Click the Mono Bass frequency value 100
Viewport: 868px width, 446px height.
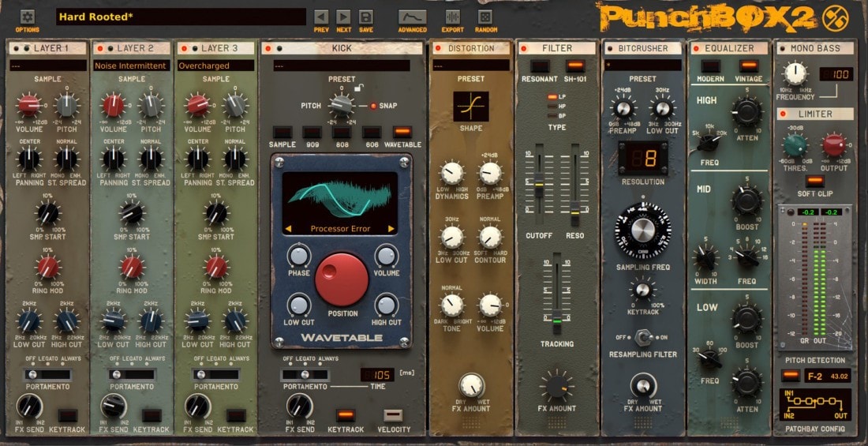coord(836,74)
